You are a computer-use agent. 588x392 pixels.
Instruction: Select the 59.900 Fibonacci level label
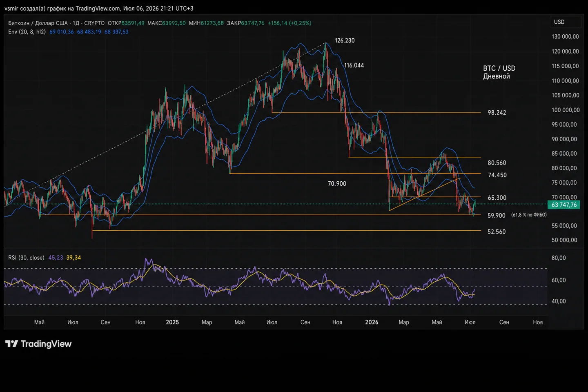point(497,216)
